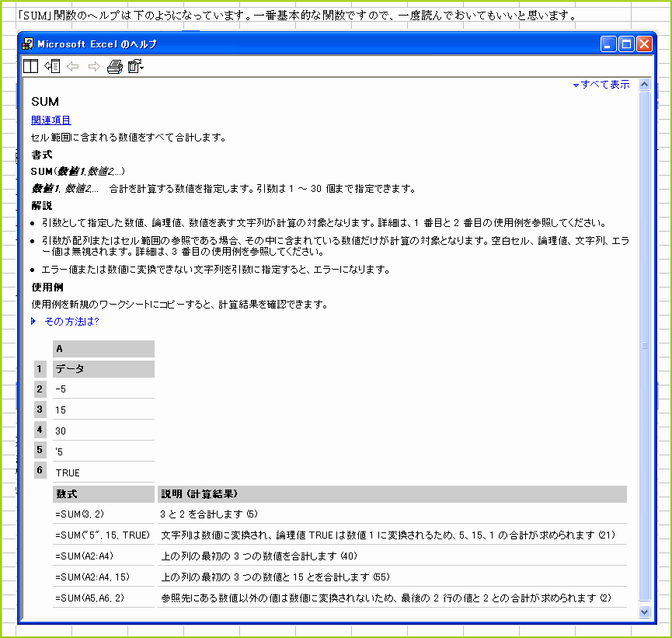Click the Excel Help icon in the title bar

click(x=28, y=44)
